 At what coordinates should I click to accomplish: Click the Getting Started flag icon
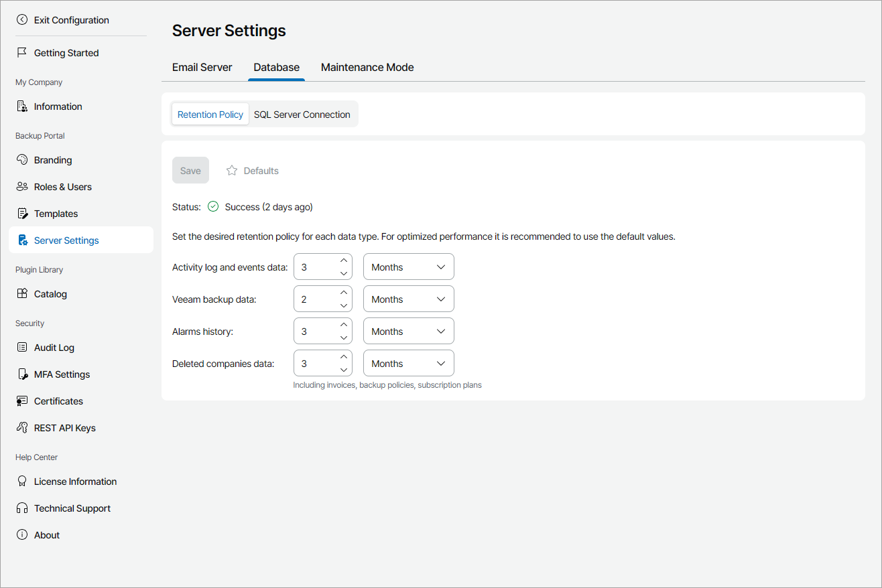coord(22,53)
